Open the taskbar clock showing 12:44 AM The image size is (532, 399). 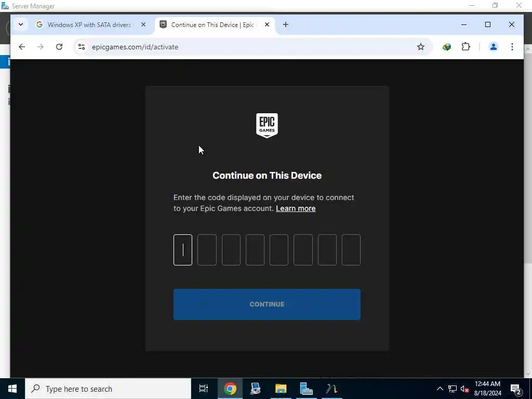tap(487, 389)
